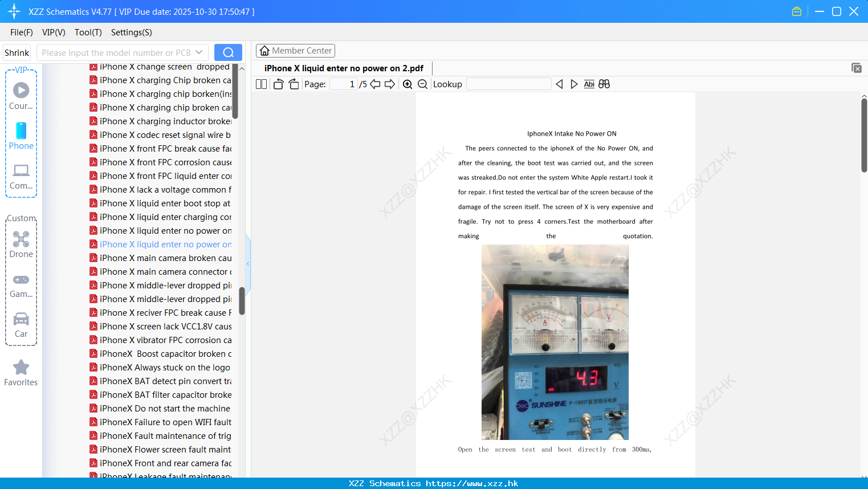Rotate page clockwise

(294, 84)
